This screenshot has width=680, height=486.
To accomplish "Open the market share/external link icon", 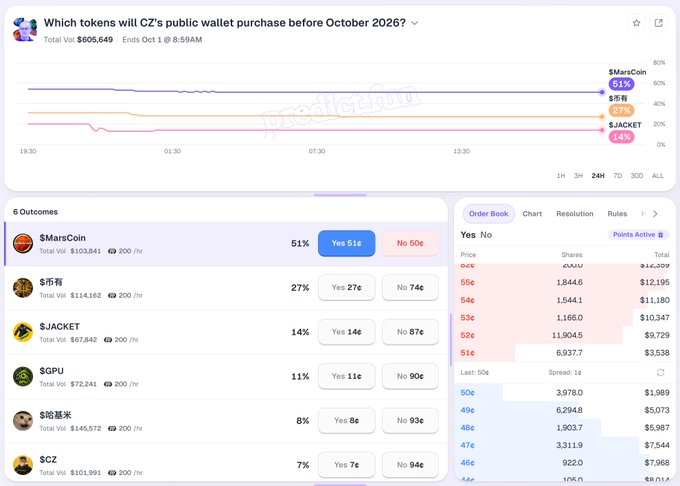I will tap(658, 23).
